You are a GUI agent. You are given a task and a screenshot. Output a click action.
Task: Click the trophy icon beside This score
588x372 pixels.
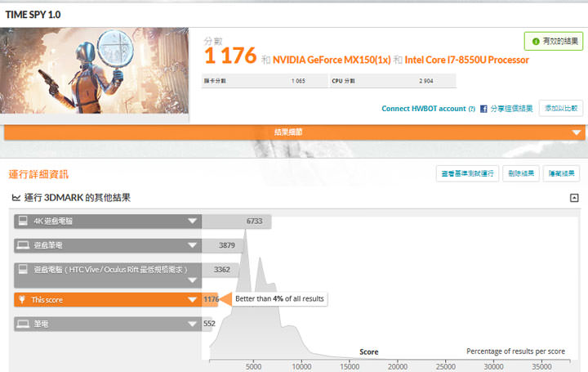22,300
